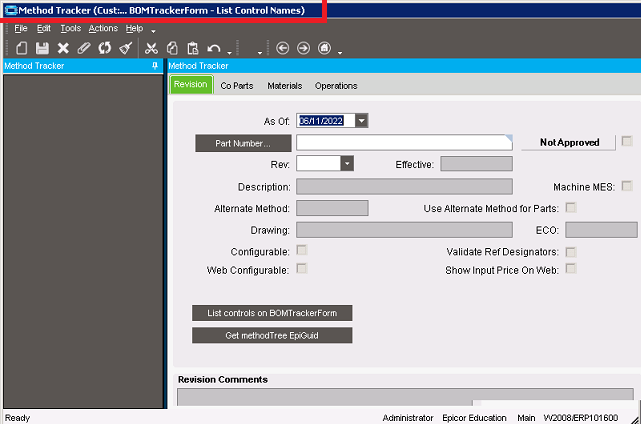
Task: Click the Ready status text
Action: tap(17, 418)
